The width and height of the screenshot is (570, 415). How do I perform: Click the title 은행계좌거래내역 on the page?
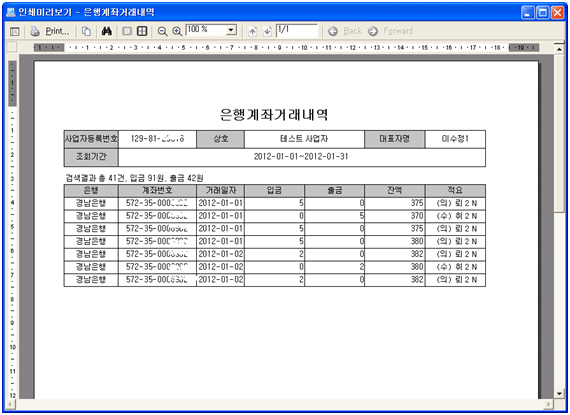point(274,115)
